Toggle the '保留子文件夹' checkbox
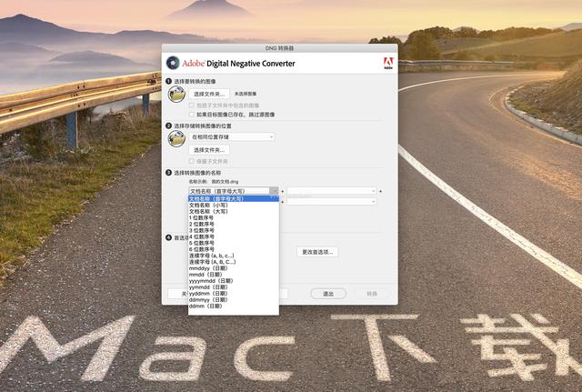This screenshot has height=392, width=582. [x=192, y=161]
